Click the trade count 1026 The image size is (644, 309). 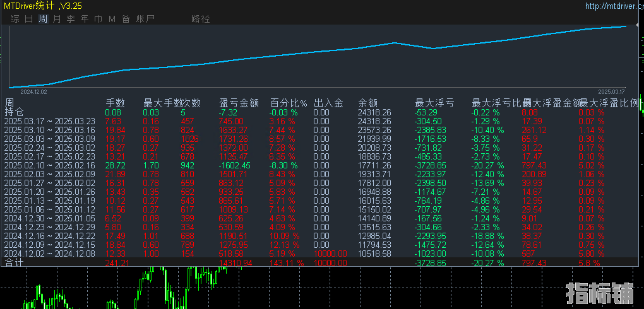pyautogui.click(x=190, y=139)
